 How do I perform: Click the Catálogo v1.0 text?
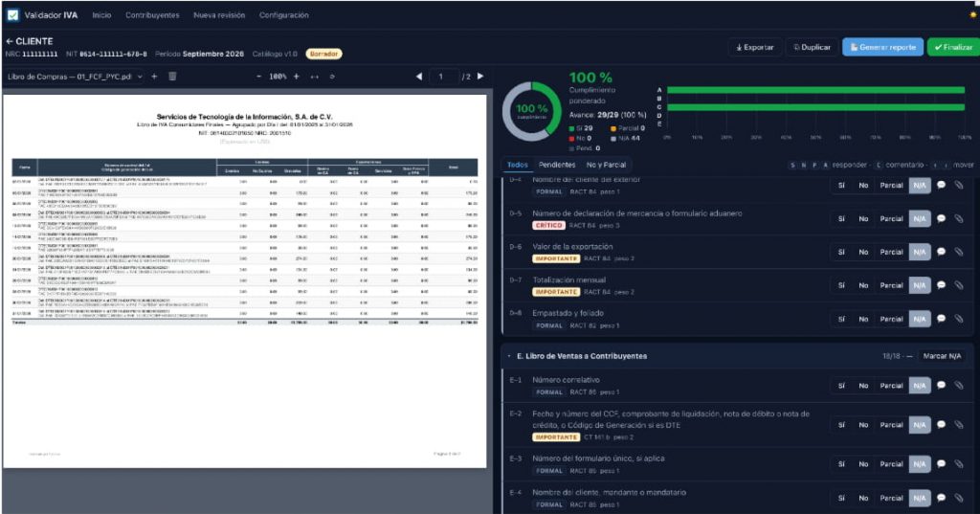click(275, 54)
